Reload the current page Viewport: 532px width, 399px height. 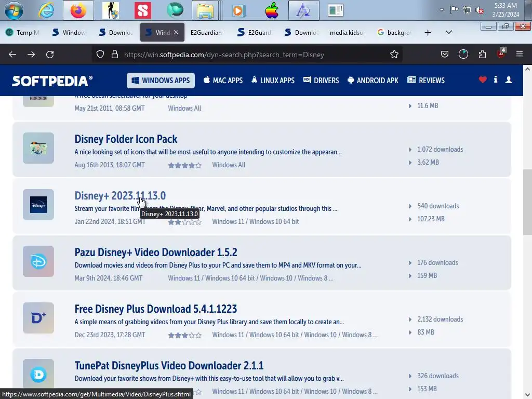[x=50, y=54]
